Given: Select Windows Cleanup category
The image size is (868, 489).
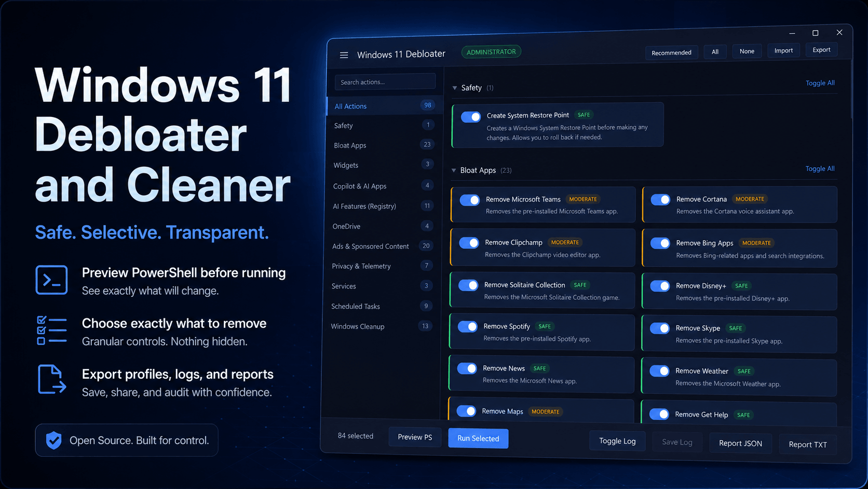Looking at the screenshot, I should click(381, 326).
